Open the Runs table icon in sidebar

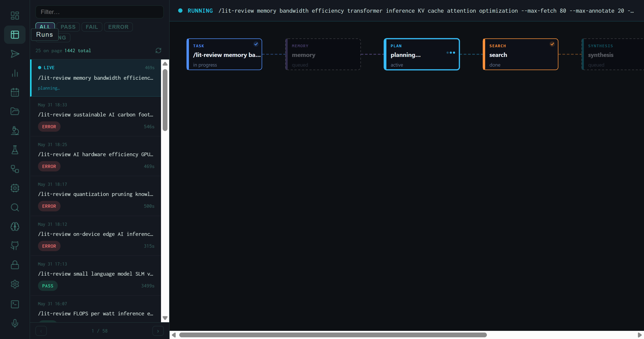point(15,35)
